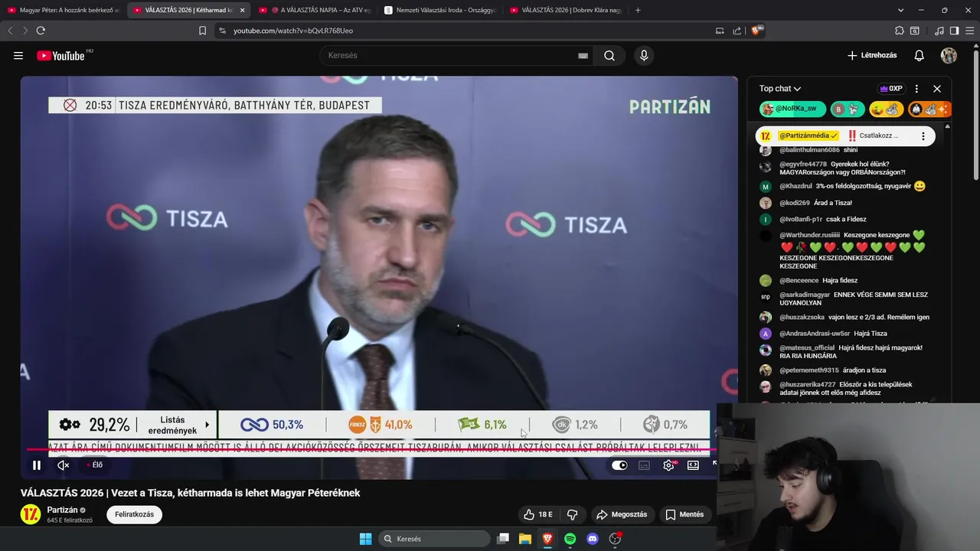The height and width of the screenshot is (551, 980).
Task: Open browser extensions puzzle icon
Action: pyautogui.click(x=900, y=31)
